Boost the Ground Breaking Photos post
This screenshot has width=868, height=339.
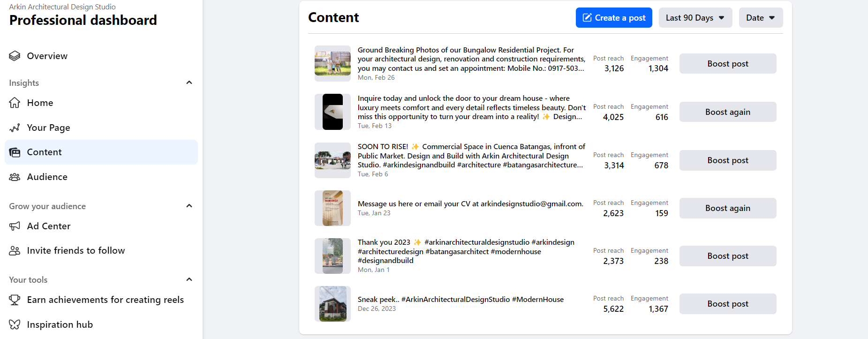(728, 64)
